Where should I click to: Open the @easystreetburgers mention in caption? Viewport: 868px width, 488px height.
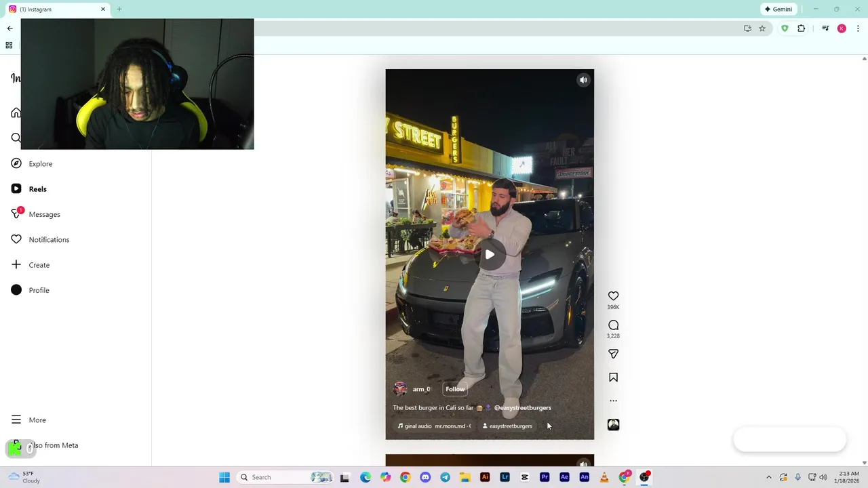522,408
